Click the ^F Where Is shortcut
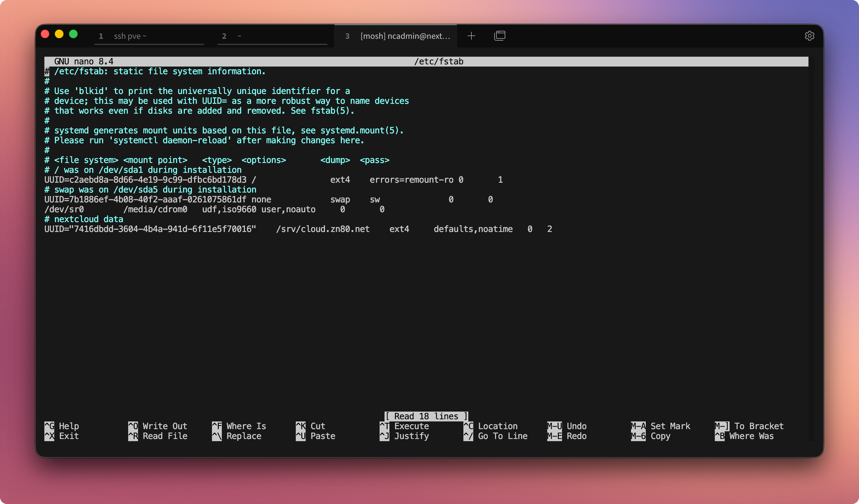The width and height of the screenshot is (859, 504). (x=238, y=426)
